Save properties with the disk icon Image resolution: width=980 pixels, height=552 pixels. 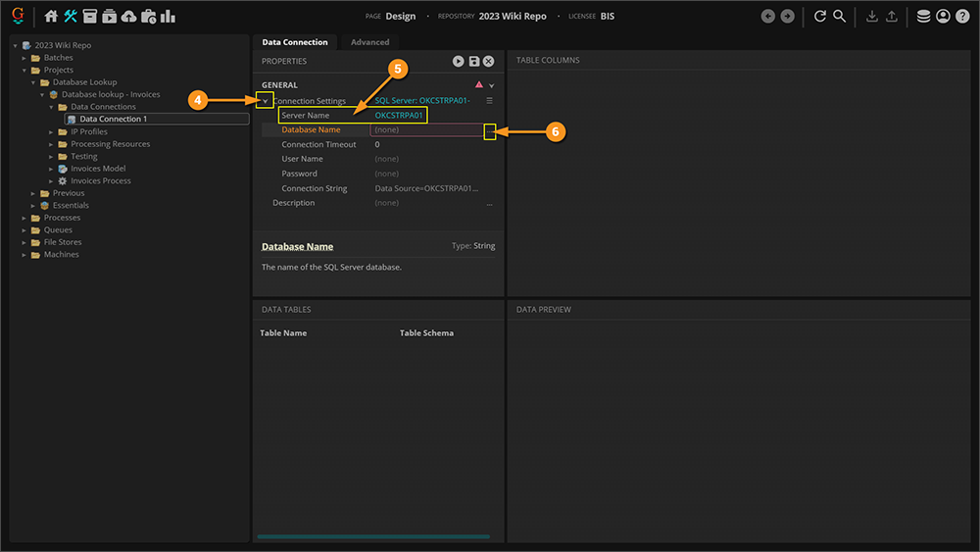click(474, 61)
